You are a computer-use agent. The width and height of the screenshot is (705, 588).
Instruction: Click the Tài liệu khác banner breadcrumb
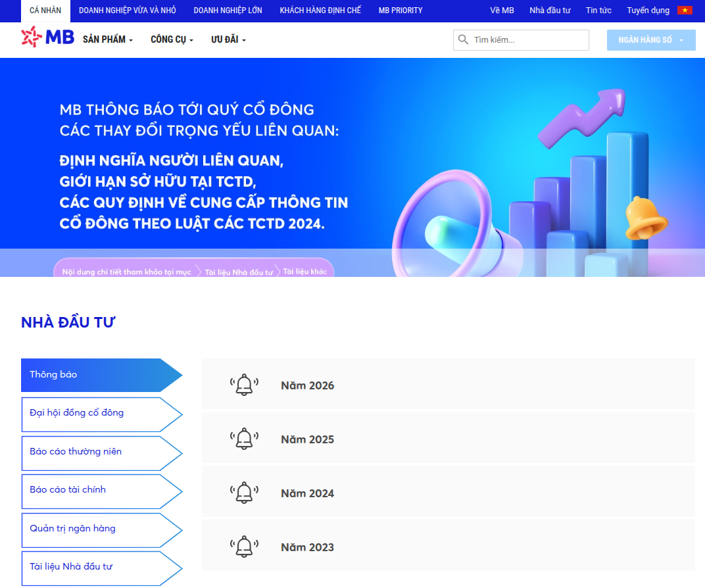point(305,272)
